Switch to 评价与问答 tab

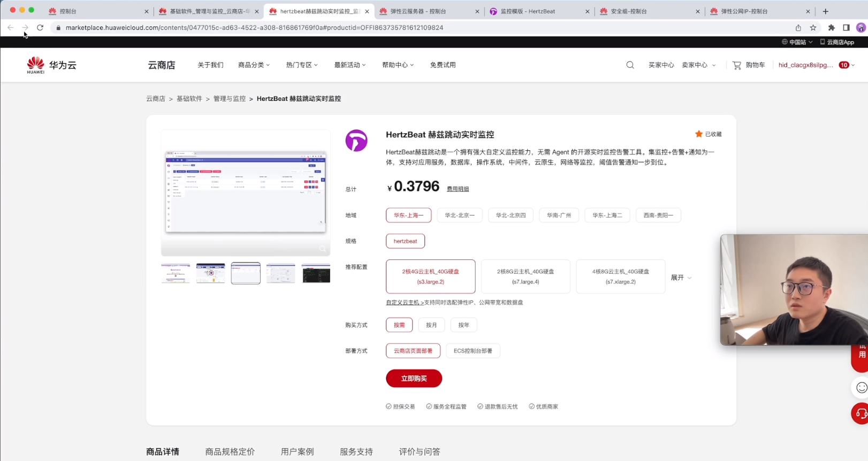tap(420, 452)
